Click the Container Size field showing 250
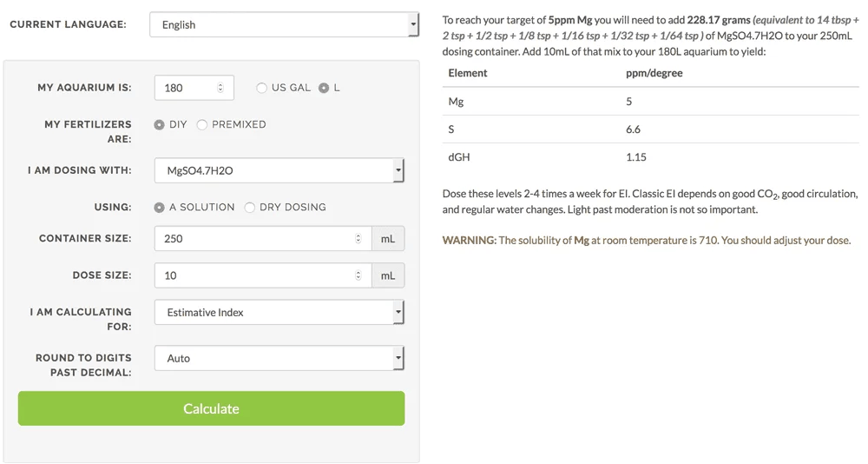 (263, 238)
